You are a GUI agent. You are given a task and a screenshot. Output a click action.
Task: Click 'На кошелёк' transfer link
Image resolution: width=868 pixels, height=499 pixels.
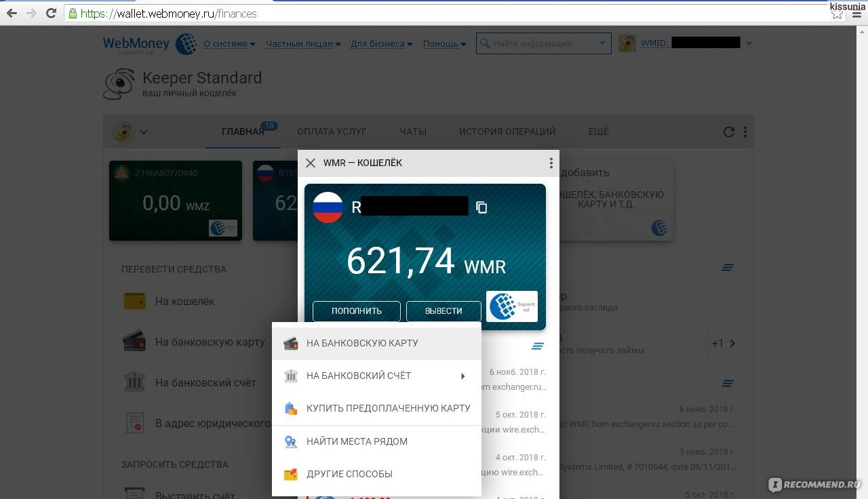click(184, 301)
